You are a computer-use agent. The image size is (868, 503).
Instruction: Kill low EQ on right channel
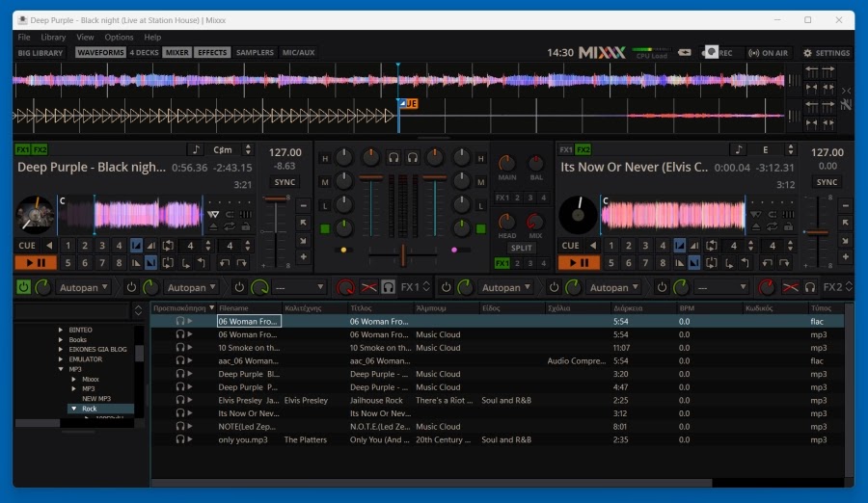[x=480, y=206]
